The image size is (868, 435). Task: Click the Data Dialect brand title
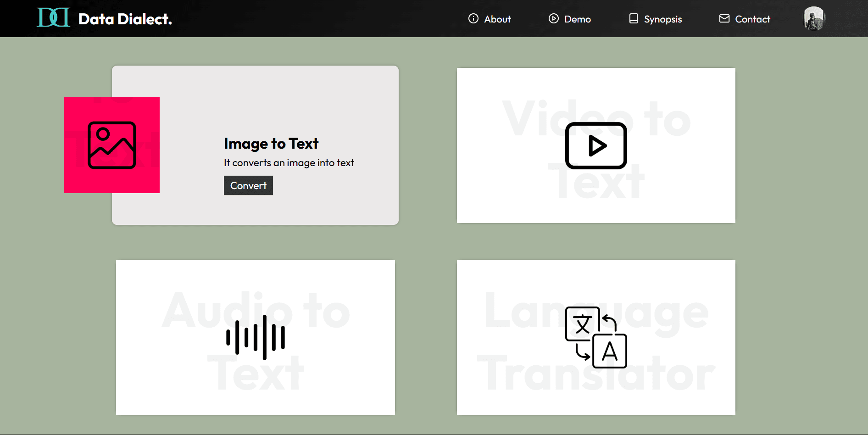point(125,19)
